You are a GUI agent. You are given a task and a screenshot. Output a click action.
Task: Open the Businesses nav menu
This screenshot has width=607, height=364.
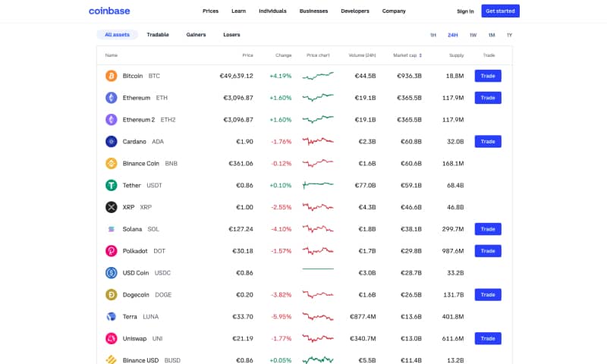[x=313, y=11]
